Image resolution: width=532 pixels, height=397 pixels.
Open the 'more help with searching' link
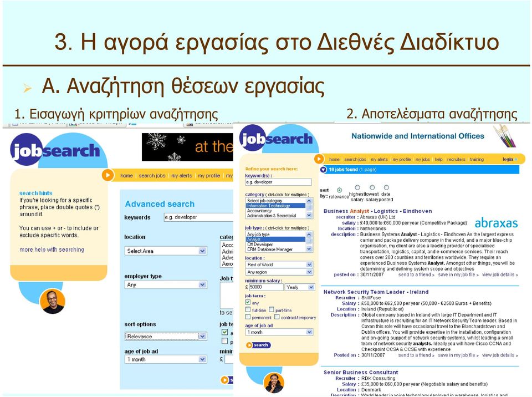click(x=52, y=250)
